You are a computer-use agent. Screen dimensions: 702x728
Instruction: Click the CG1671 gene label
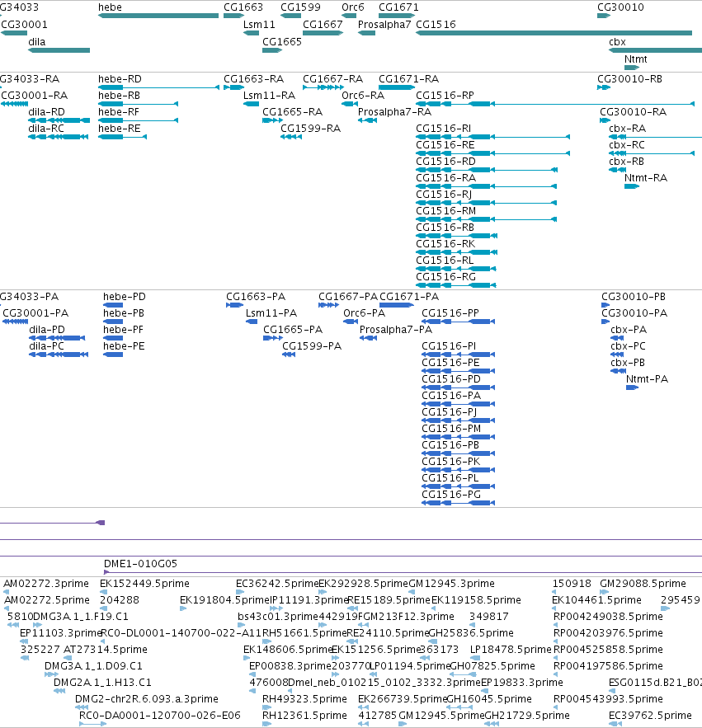point(398,7)
